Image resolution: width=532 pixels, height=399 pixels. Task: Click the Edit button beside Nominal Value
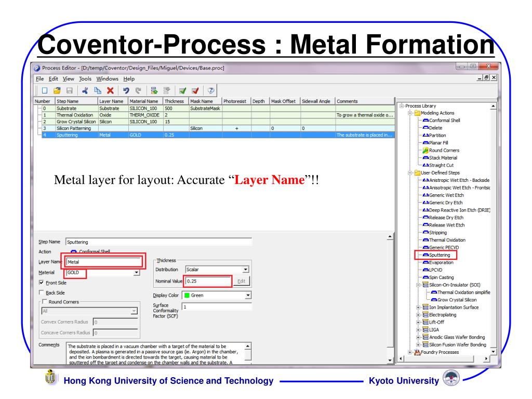coord(241,281)
